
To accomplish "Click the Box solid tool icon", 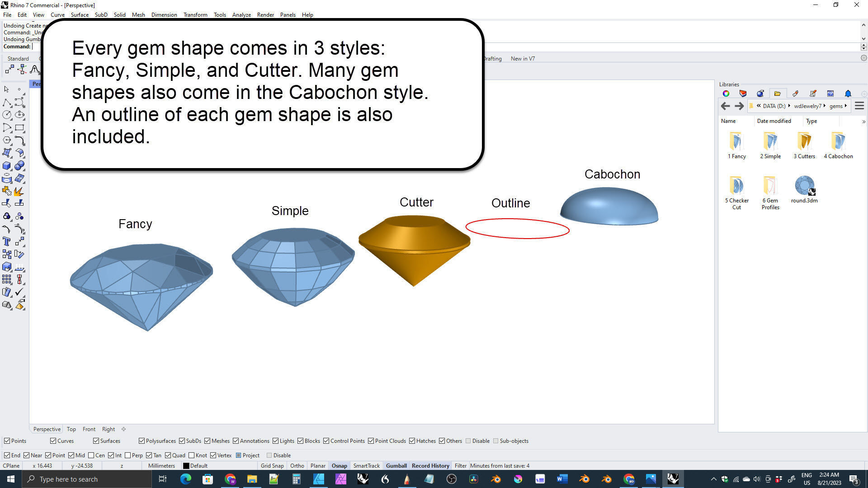I will tap(6, 166).
